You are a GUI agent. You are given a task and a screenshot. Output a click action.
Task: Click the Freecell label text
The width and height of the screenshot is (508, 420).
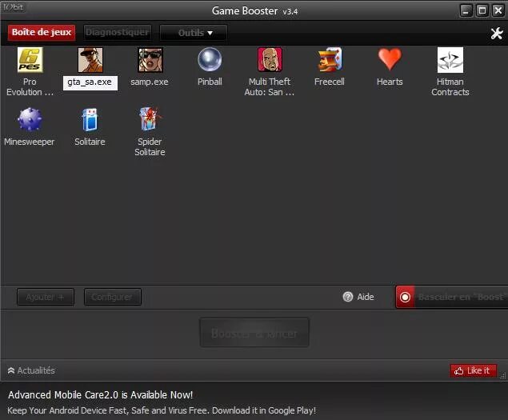tap(329, 82)
